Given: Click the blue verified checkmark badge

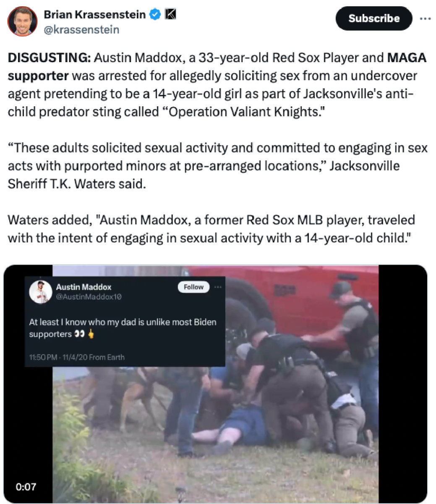Looking at the screenshot, I should pos(155,15).
